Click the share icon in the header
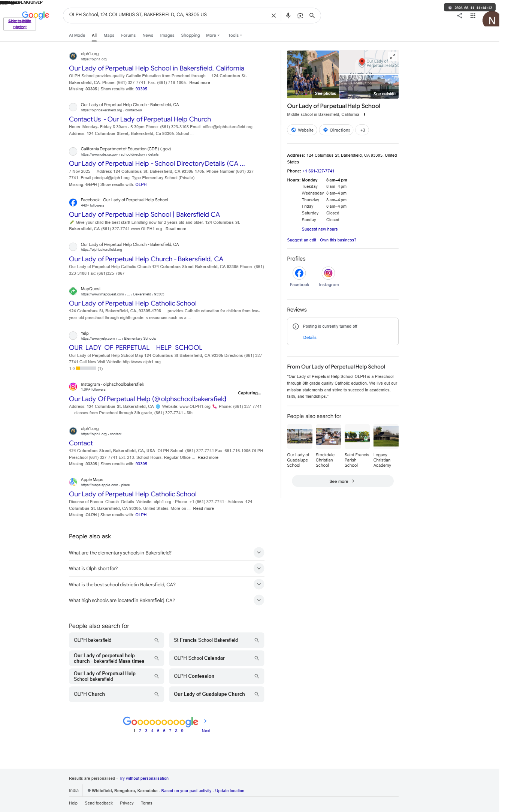This screenshot has width=505, height=812. 460,16
